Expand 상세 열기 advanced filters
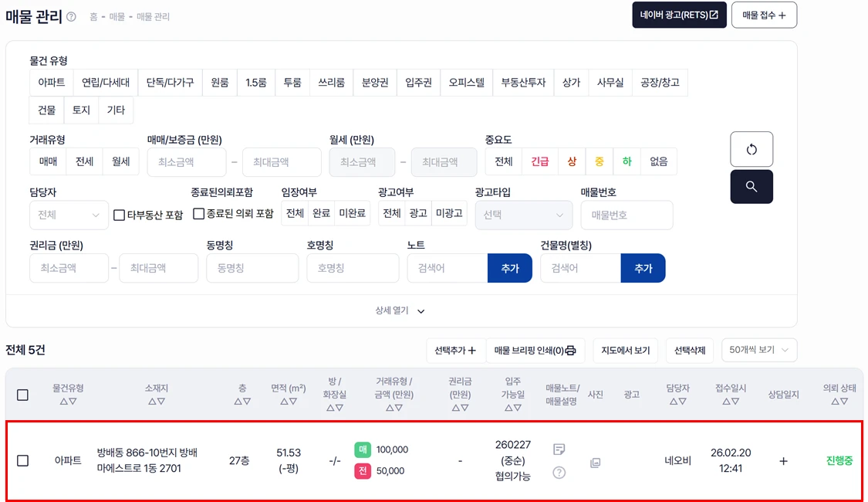The image size is (868, 502). 400,310
